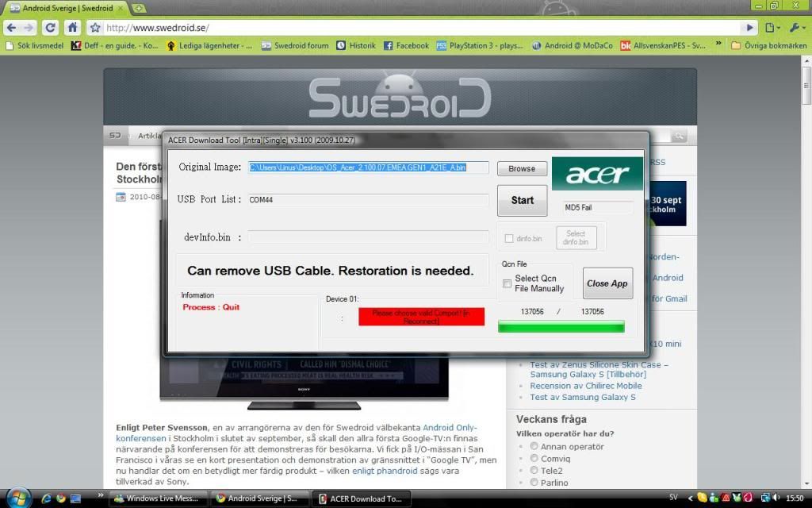Open Chrome's page menu icon
812x508 pixels.
pyautogui.click(x=772, y=28)
